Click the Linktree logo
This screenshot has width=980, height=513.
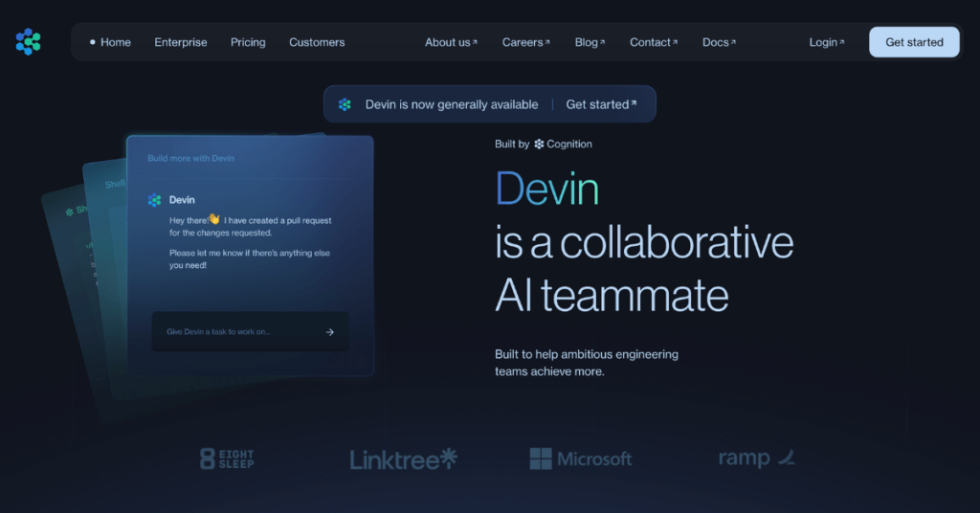coord(403,459)
